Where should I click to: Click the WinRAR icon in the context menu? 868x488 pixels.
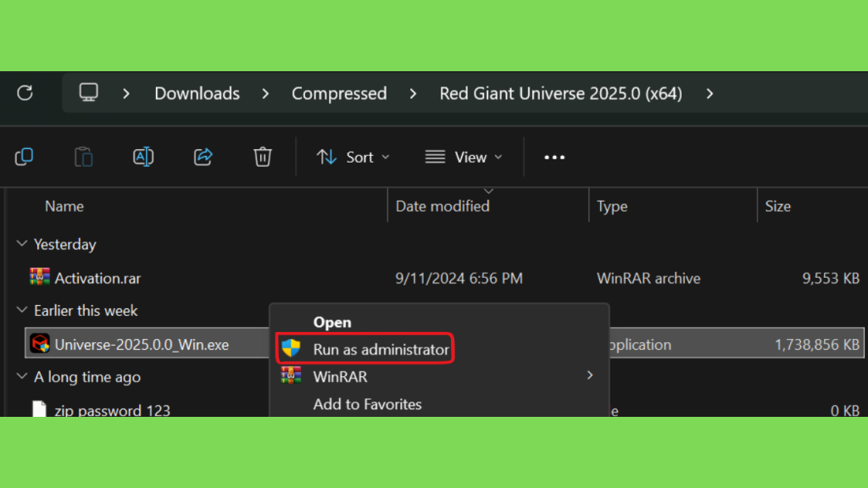[x=291, y=375]
